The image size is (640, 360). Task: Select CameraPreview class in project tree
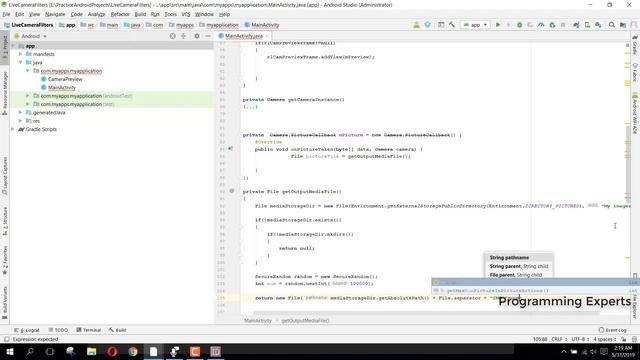65,79
